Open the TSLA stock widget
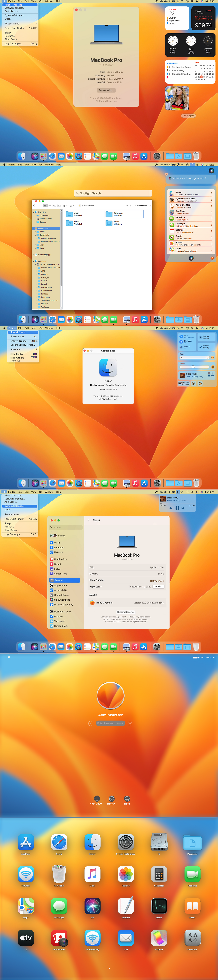This screenshot has width=218, height=980. (x=204, y=18)
